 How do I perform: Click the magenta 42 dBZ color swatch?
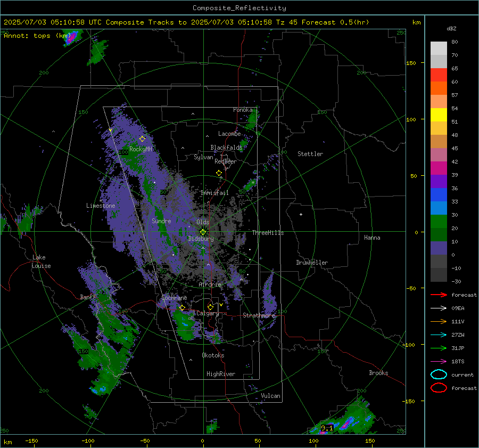point(439,168)
